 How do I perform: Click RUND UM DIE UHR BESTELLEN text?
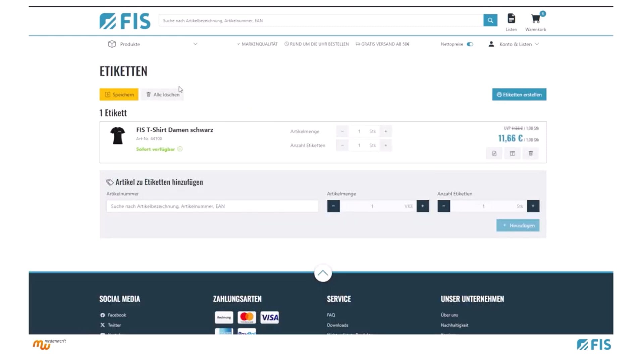[x=319, y=44]
